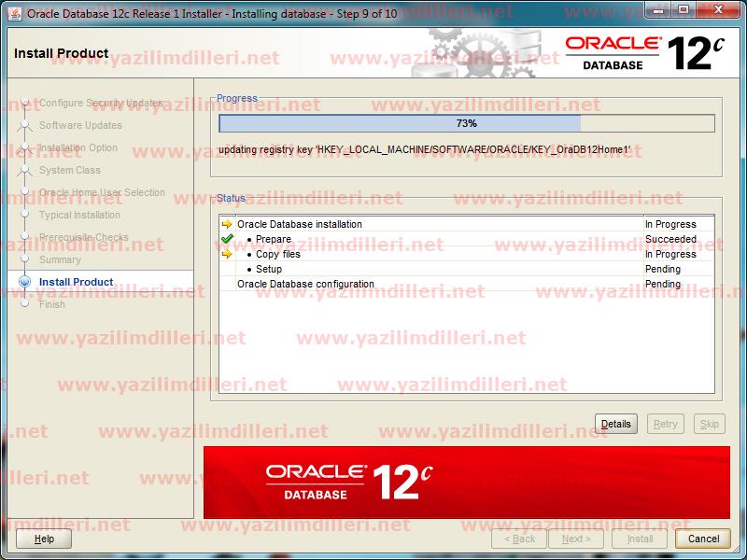Select the Setup row in status list
The image size is (747, 560).
click(x=269, y=269)
